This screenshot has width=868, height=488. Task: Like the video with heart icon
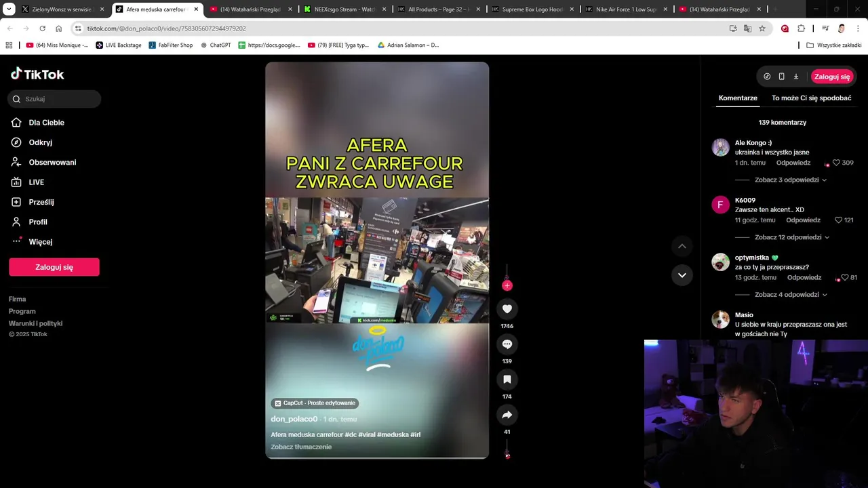point(507,309)
